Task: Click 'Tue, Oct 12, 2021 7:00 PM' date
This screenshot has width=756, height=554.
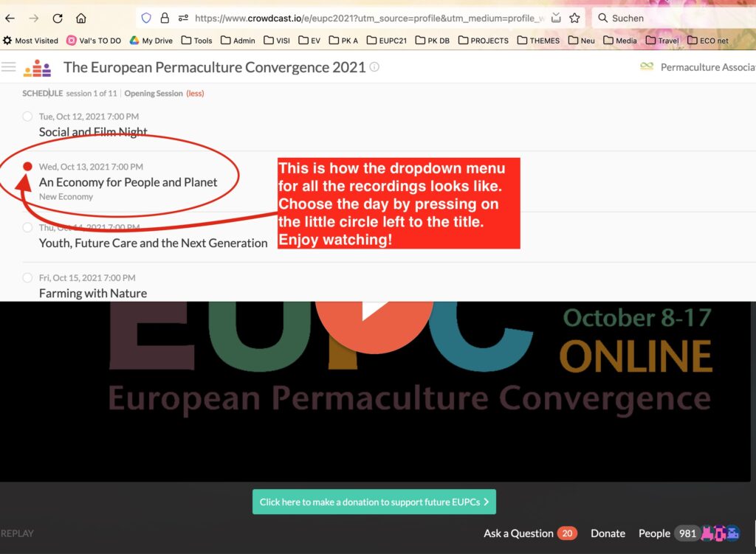Action: 89,117
